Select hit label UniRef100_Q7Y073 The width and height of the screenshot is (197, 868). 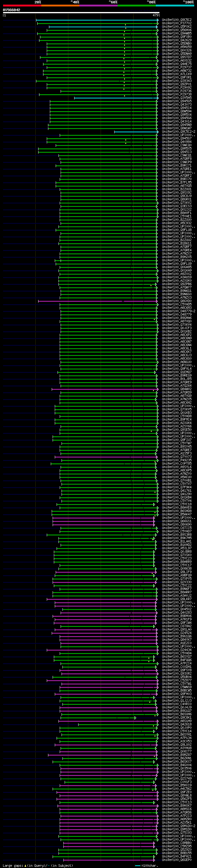click(x=177, y=457)
